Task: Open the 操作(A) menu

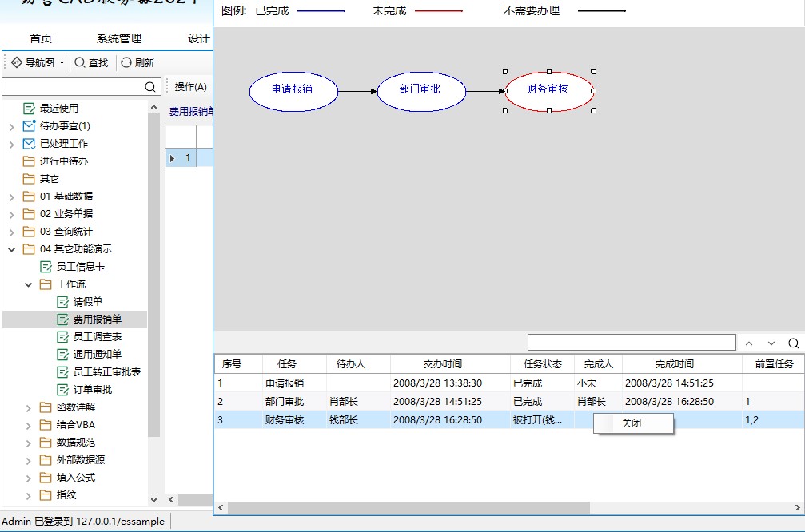Action: coord(190,87)
